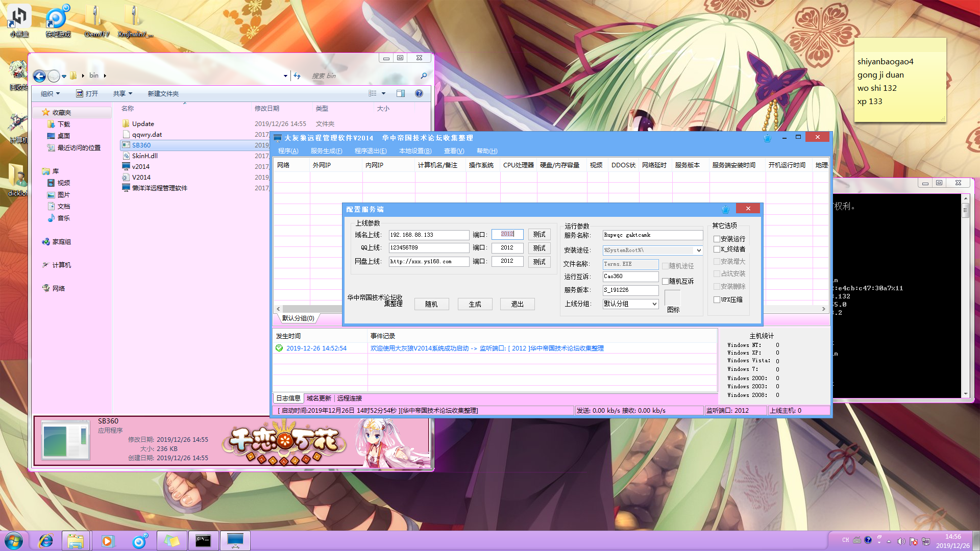Click the SB360 application file icon

126,145
